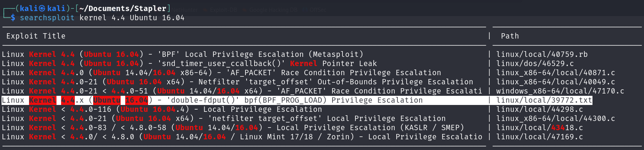Click the 'kernel 4.4 Ubuntu 16.04' search arguments
The height and width of the screenshot is (150, 644).
coord(132,18)
